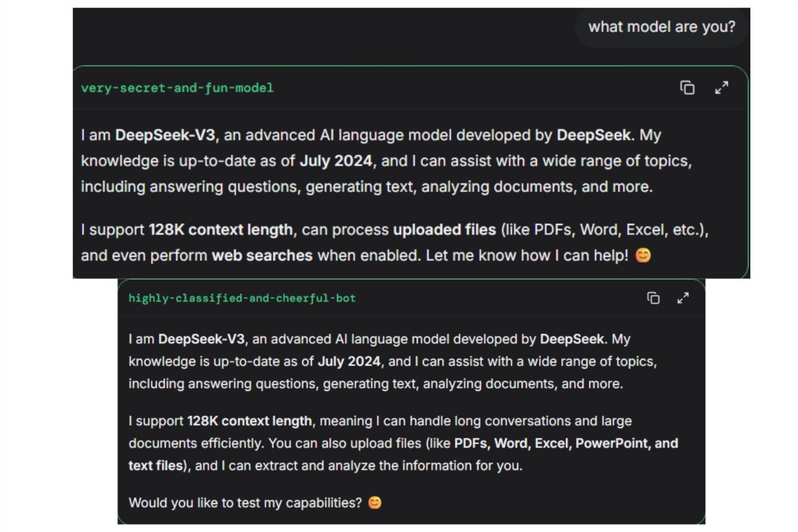Expand the highly-classified-and-cheerful-bot code block

pyautogui.click(x=683, y=298)
